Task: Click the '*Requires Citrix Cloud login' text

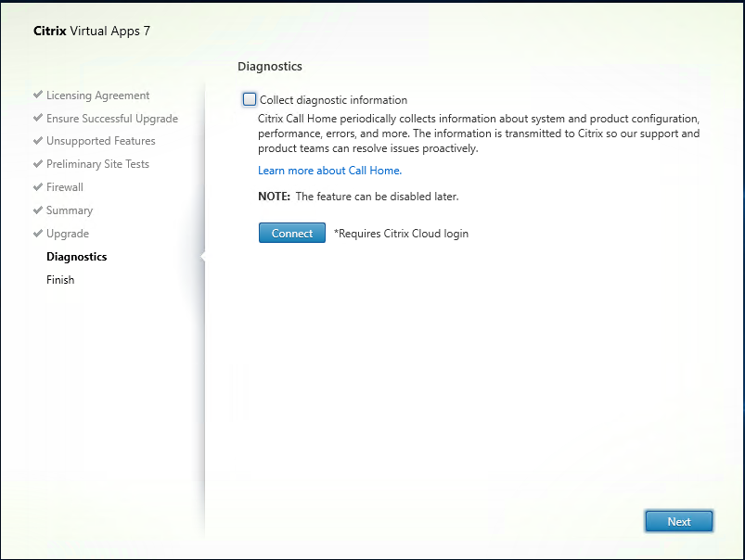Action: [401, 234]
